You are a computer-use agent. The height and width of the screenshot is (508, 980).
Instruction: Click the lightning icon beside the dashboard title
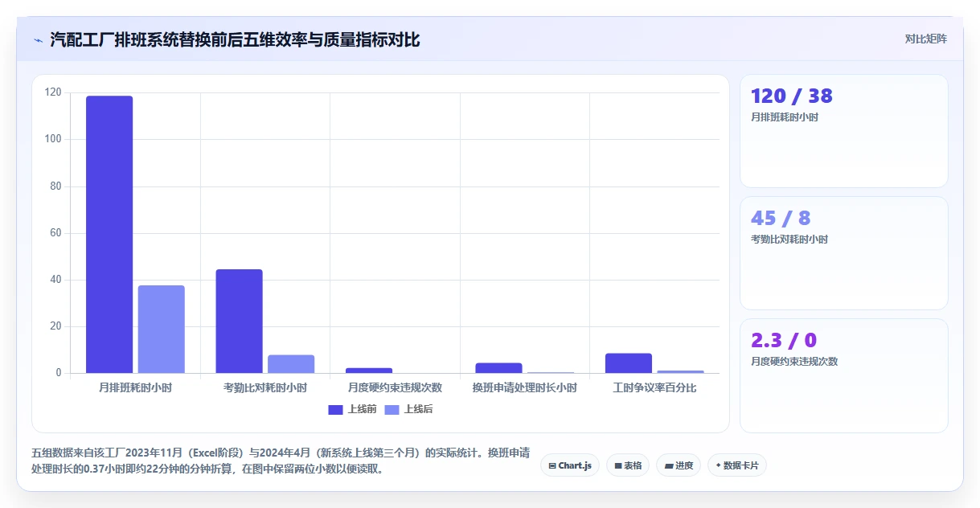[38, 39]
